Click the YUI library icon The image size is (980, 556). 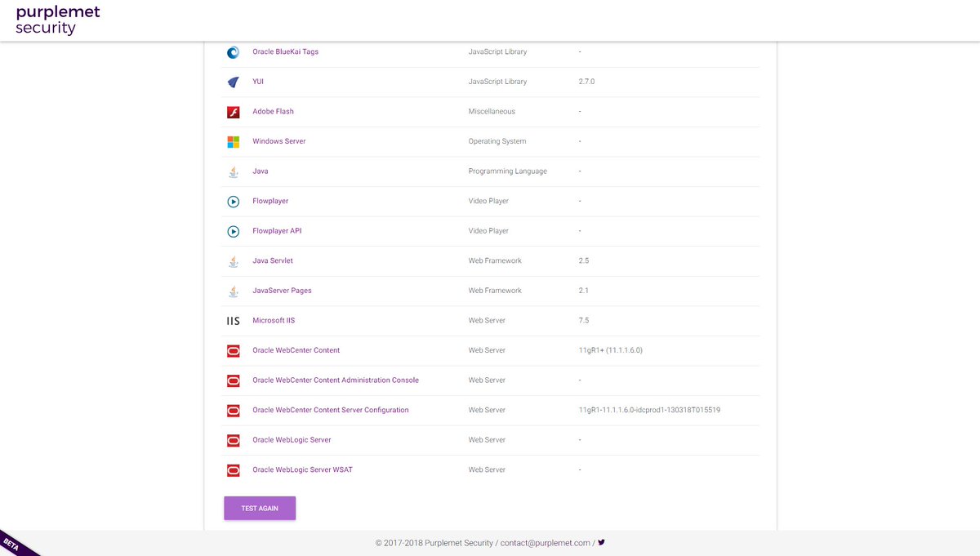233,82
